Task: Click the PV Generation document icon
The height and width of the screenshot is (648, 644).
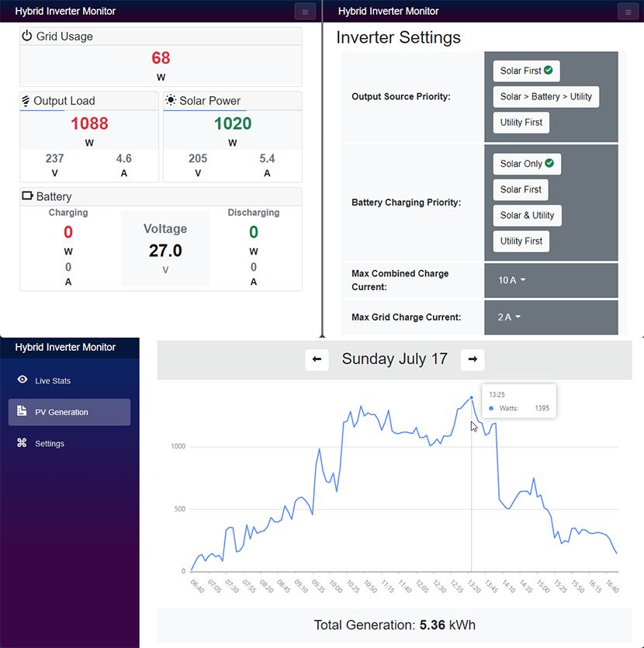Action: [23, 411]
